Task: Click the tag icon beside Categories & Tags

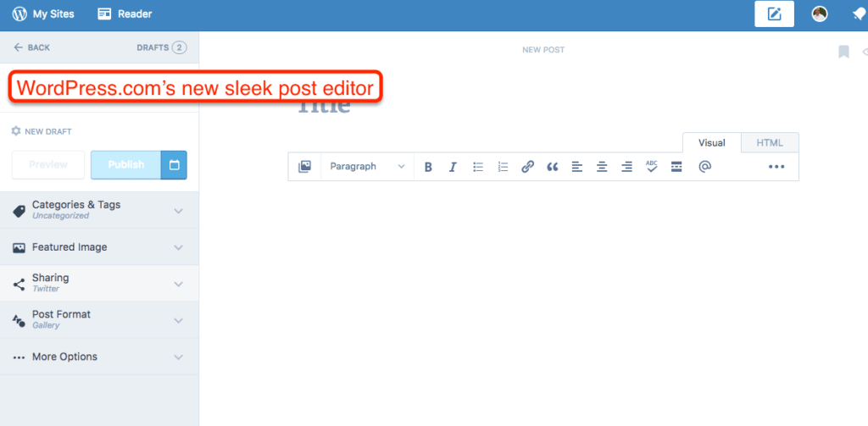Action: [19, 211]
